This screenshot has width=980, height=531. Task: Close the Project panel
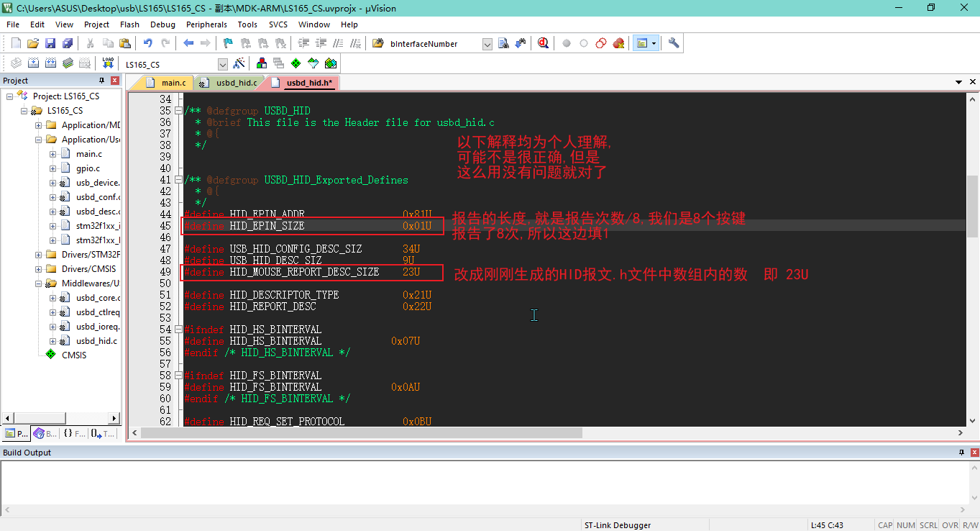click(114, 80)
